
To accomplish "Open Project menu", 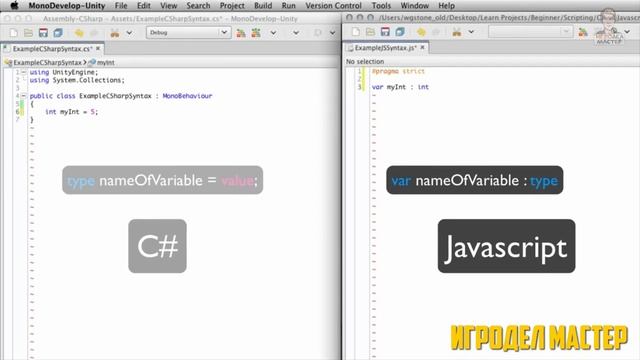I will click(232, 6).
